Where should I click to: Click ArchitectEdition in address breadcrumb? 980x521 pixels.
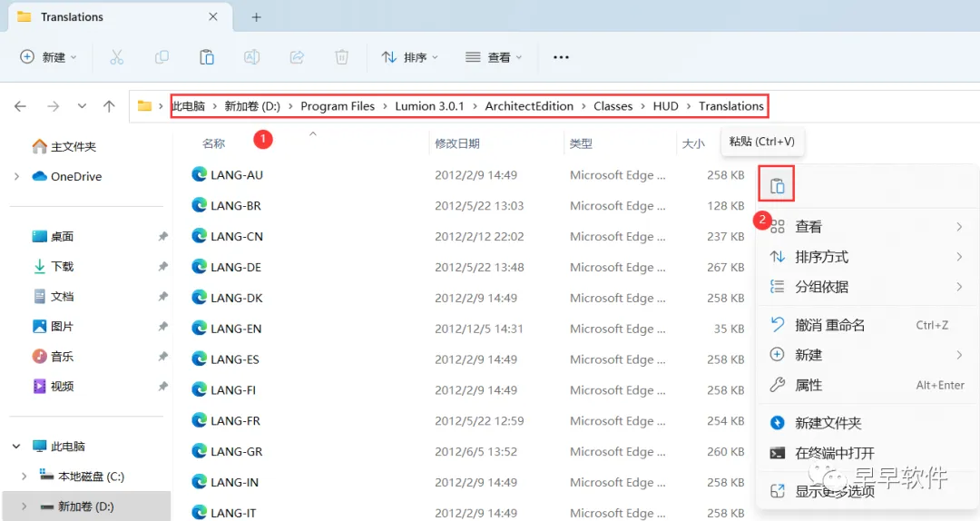coord(529,106)
